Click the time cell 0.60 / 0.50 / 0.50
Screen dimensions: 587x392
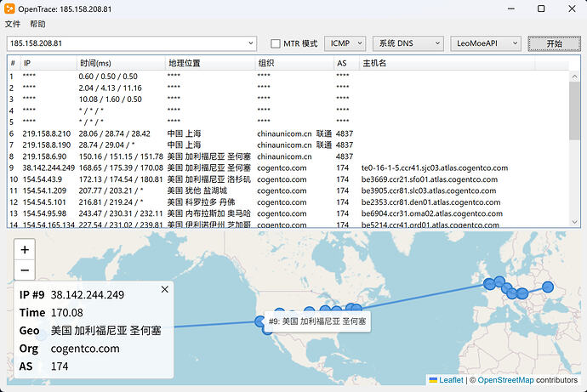click(x=108, y=77)
